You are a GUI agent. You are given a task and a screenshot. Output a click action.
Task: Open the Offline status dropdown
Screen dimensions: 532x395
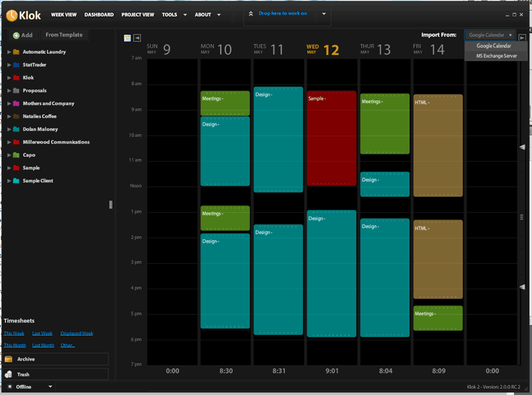49,386
